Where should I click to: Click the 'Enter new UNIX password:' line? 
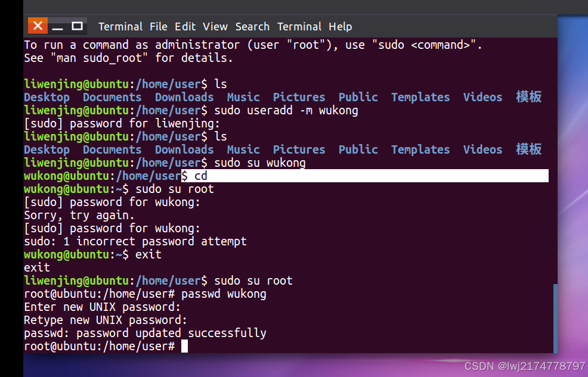[x=103, y=307]
